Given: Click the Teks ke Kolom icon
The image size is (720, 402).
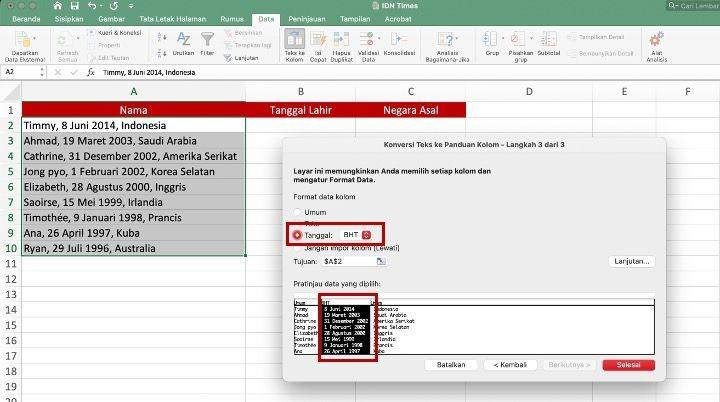Looking at the screenshot, I should tap(294, 39).
